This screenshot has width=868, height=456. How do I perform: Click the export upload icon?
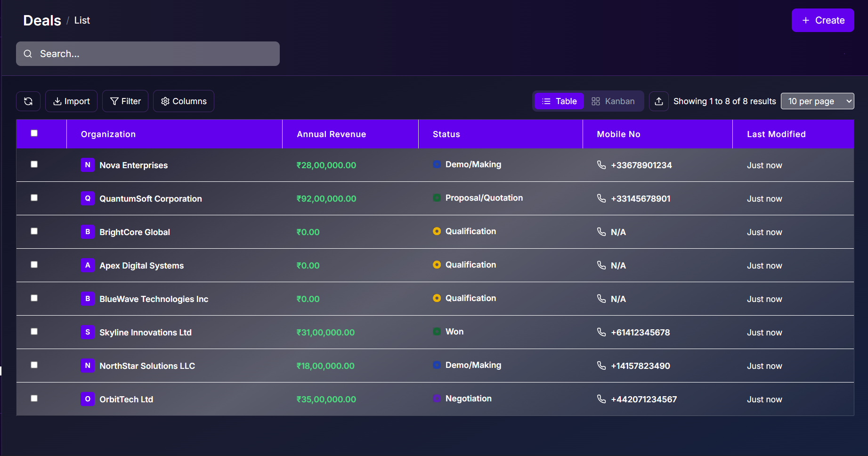[659, 101]
